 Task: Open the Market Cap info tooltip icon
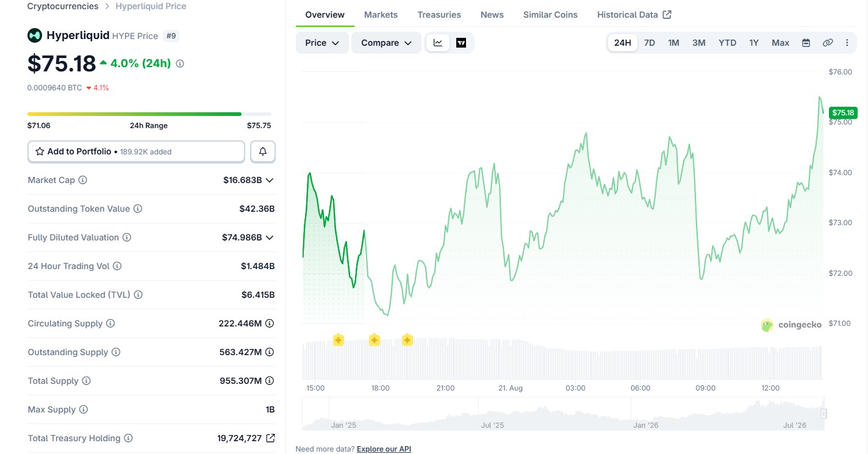[x=83, y=180]
